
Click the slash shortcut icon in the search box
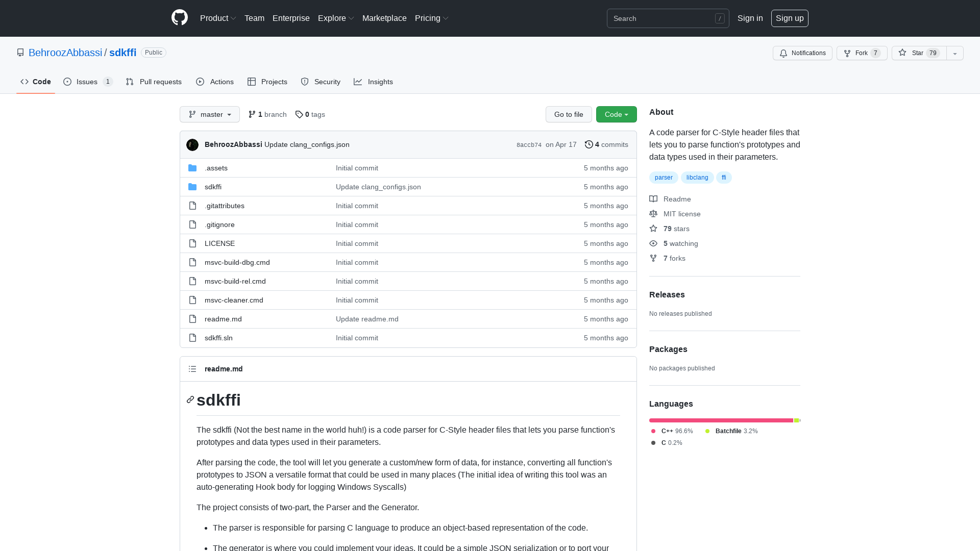(720, 18)
